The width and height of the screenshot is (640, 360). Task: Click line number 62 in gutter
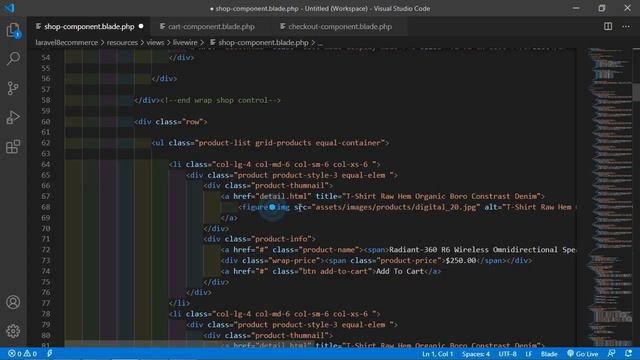[x=45, y=143]
